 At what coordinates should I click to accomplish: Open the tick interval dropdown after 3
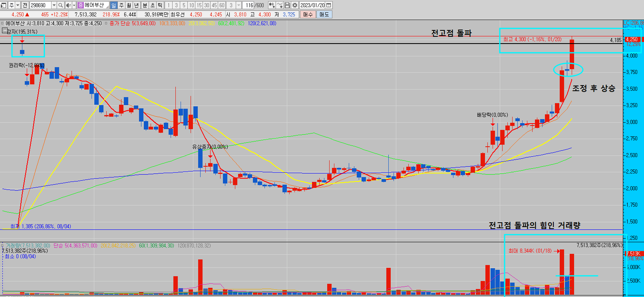[239, 5]
